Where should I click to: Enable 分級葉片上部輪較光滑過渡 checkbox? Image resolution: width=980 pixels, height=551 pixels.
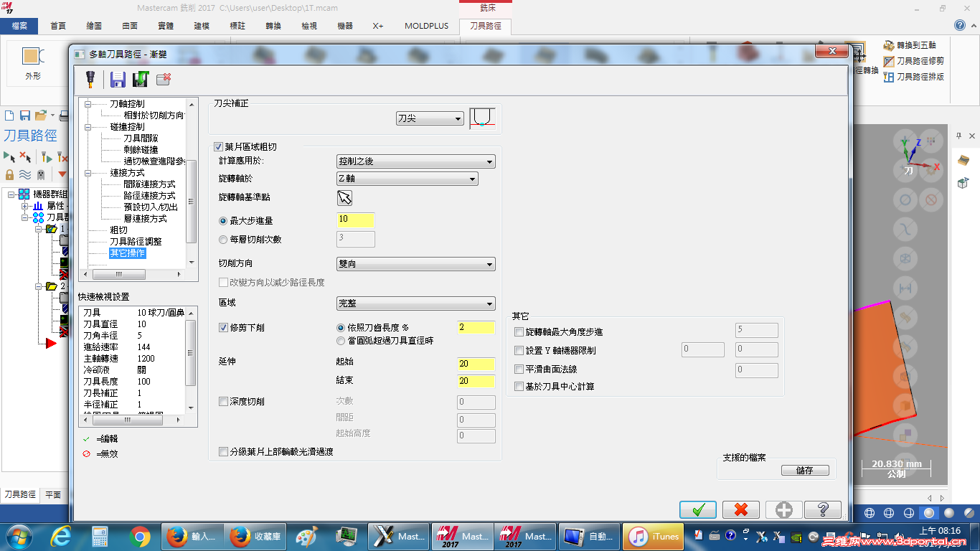tap(223, 452)
